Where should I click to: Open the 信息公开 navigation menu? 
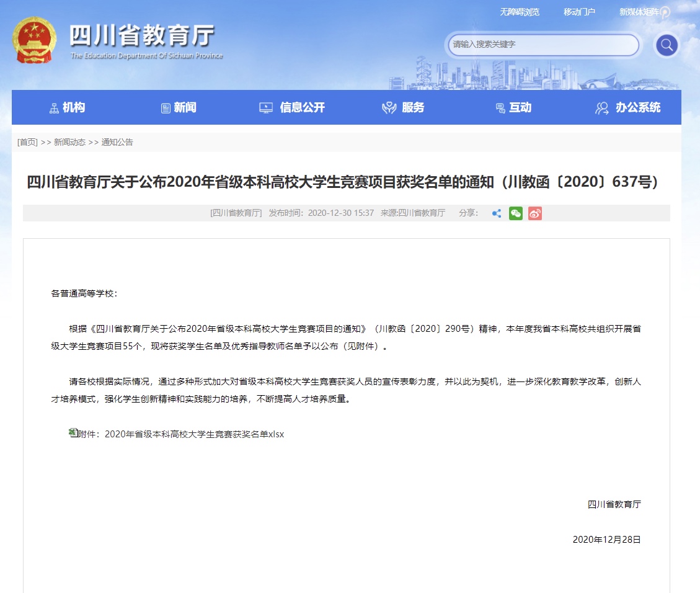pos(292,108)
